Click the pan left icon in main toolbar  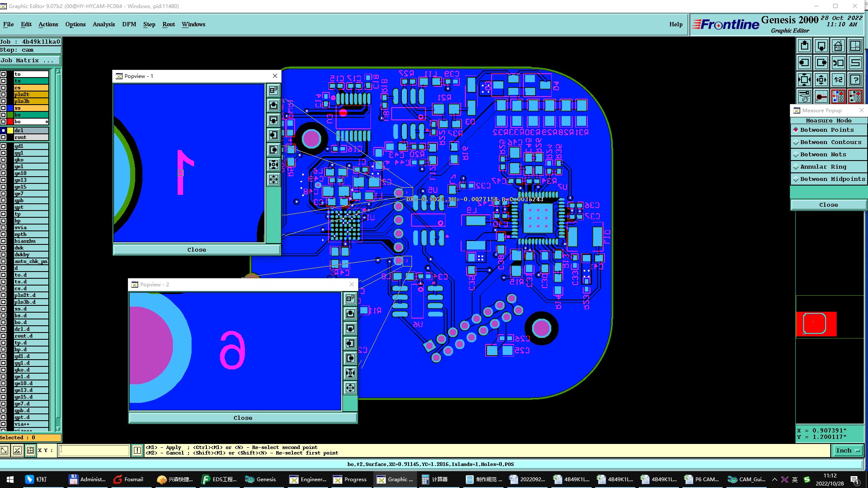point(804,63)
